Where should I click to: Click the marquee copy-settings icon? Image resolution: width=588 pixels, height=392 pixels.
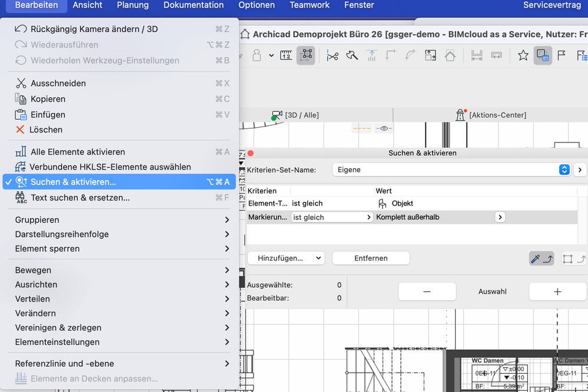click(574, 258)
